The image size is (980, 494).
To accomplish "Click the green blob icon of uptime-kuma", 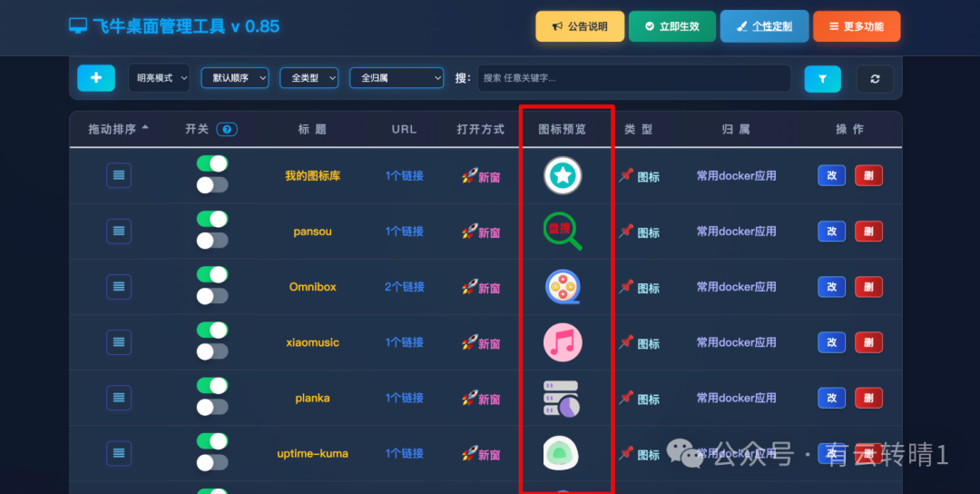I will [562, 453].
